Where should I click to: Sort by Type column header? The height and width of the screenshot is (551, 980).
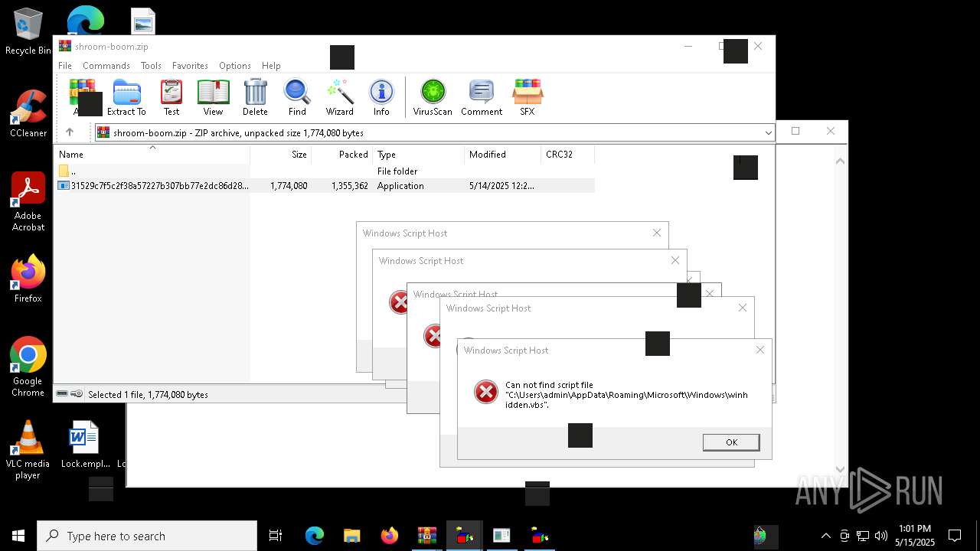pyautogui.click(x=418, y=155)
